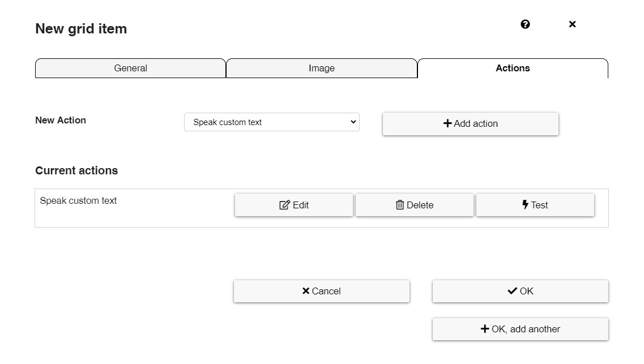Viewport: 644px width, 364px height.
Task: Click the lightning bolt test icon
Action: pyautogui.click(x=525, y=204)
